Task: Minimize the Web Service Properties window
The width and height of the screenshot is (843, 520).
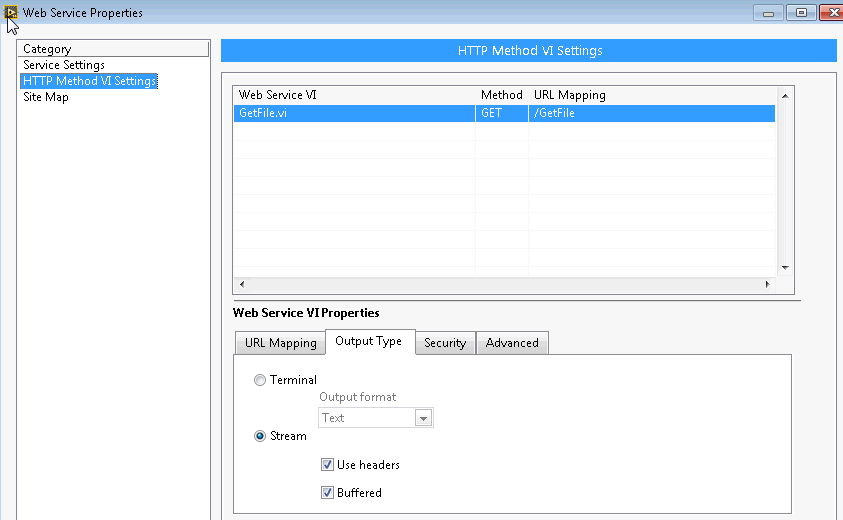Action: 768,13
